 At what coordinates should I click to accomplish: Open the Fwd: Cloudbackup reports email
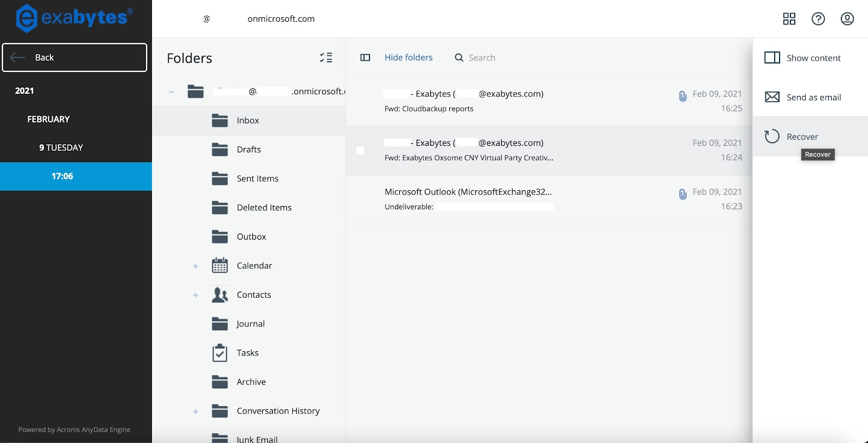549,101
